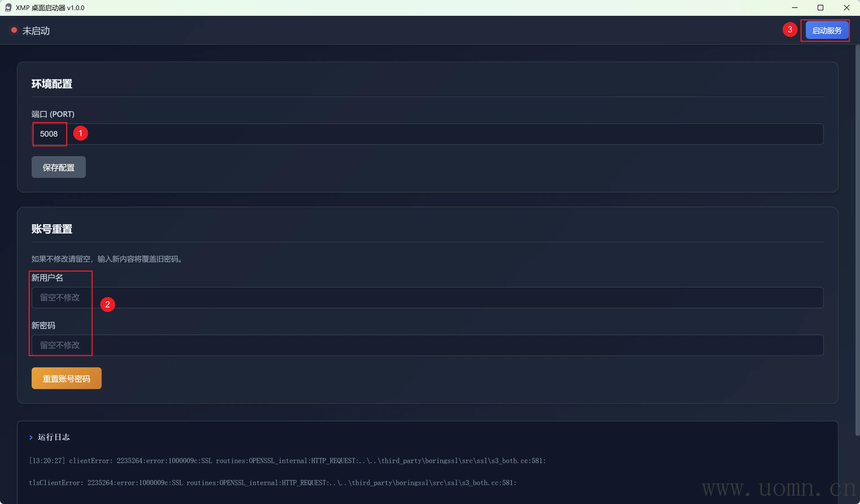Click the clientError log line at 13:20:27
Viewport: 860px width, 504px height.
pyautogui.click(x=287, y=461)
